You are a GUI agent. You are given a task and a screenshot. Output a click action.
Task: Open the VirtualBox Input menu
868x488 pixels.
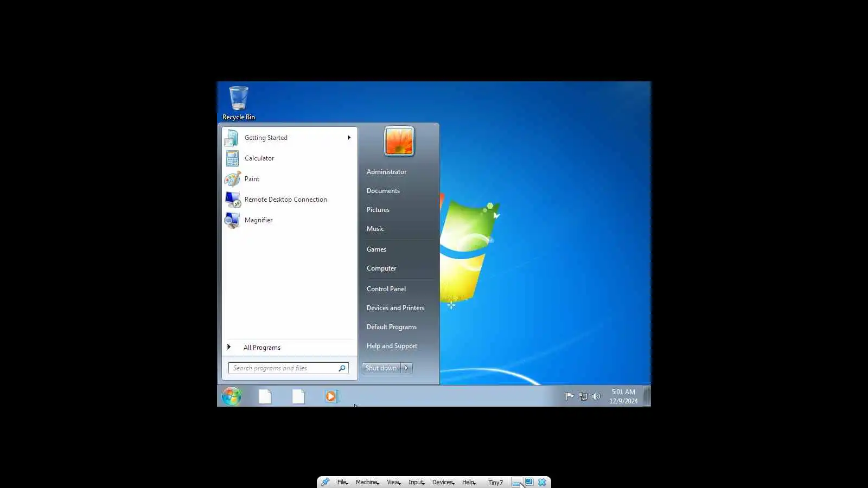point(417,482)
